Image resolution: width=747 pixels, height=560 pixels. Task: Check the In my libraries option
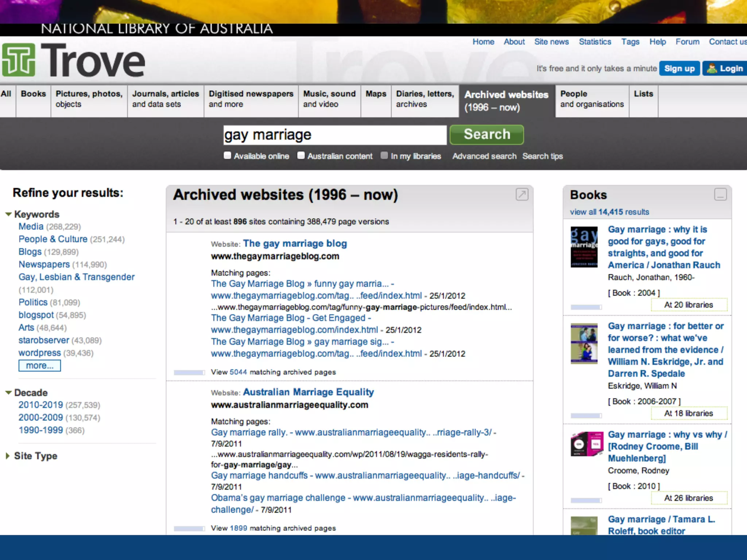[384, 156]
